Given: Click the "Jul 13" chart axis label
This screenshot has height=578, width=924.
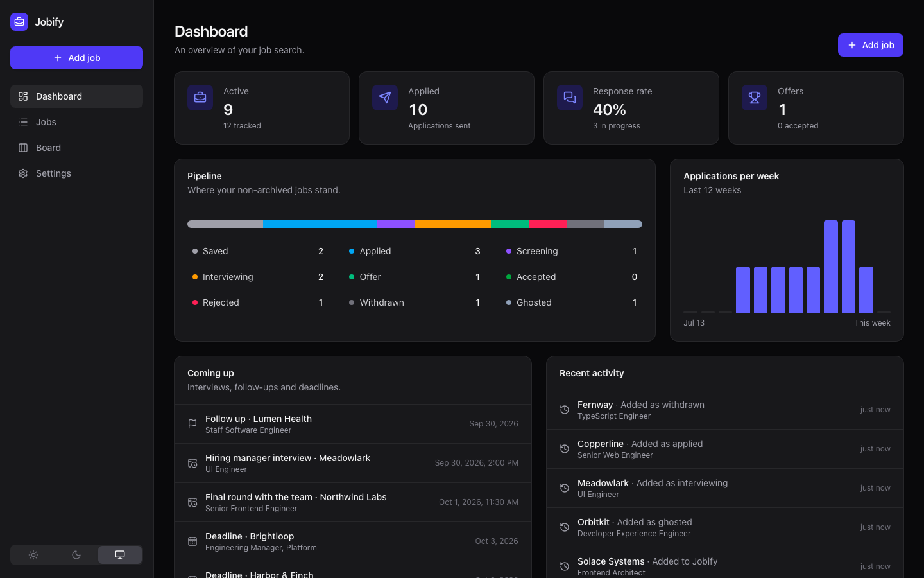Looking at the screenshot, I should click(x=694, y=323).
